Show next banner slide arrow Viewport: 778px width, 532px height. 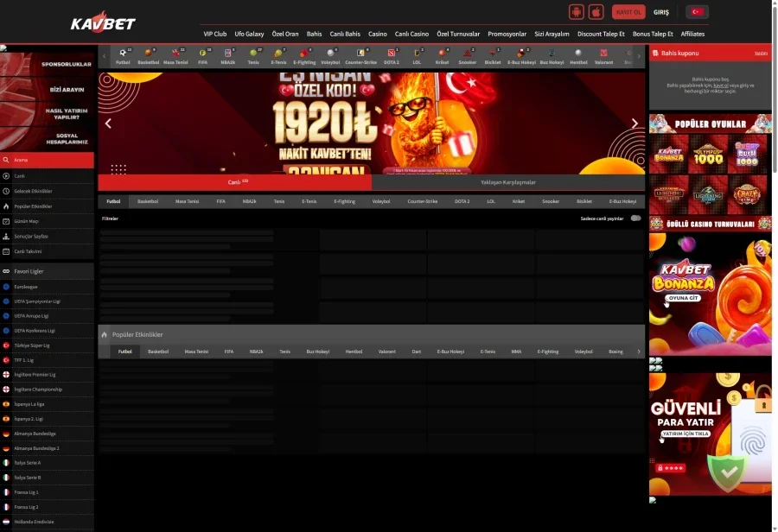coord(635,123)
